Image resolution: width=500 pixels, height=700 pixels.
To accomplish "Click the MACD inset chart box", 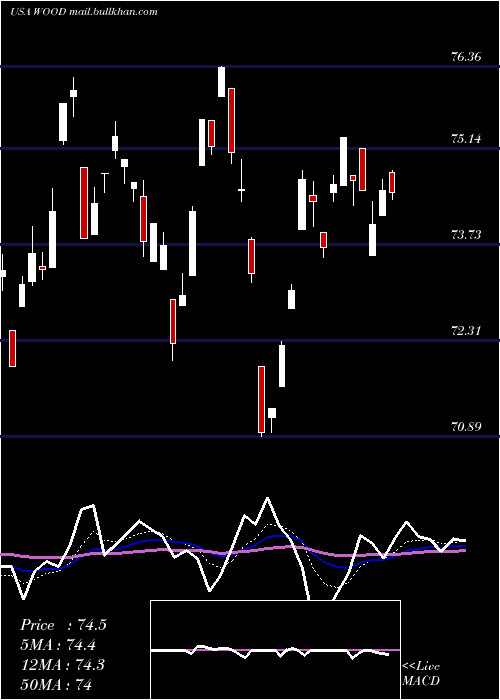I will pos(275,650).
